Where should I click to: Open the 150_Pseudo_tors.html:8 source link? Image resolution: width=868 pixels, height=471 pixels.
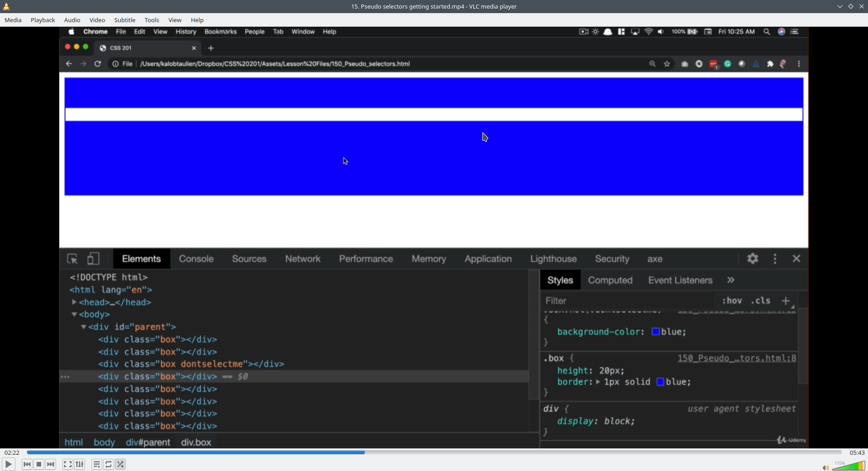coord(737,358)
